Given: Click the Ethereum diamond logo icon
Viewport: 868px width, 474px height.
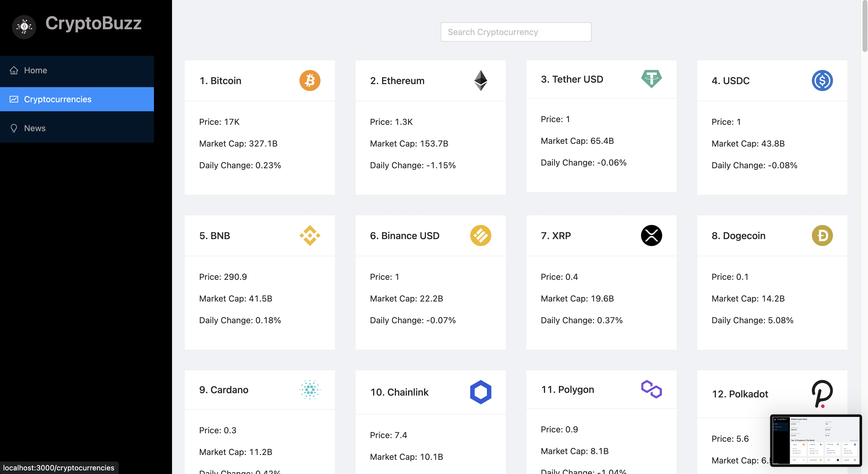Looking at the screenshot, I should 480,81.
